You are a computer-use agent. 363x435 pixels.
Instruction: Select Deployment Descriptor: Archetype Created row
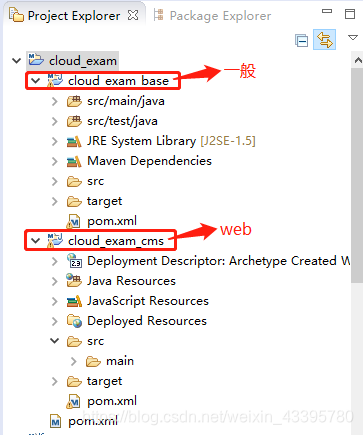tap(218, 261)
